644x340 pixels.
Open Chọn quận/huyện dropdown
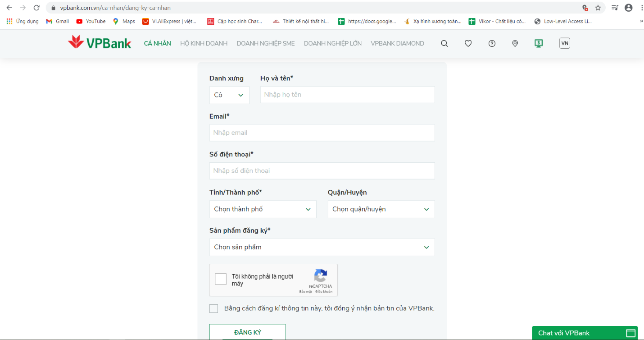click(x=381, y=209)
